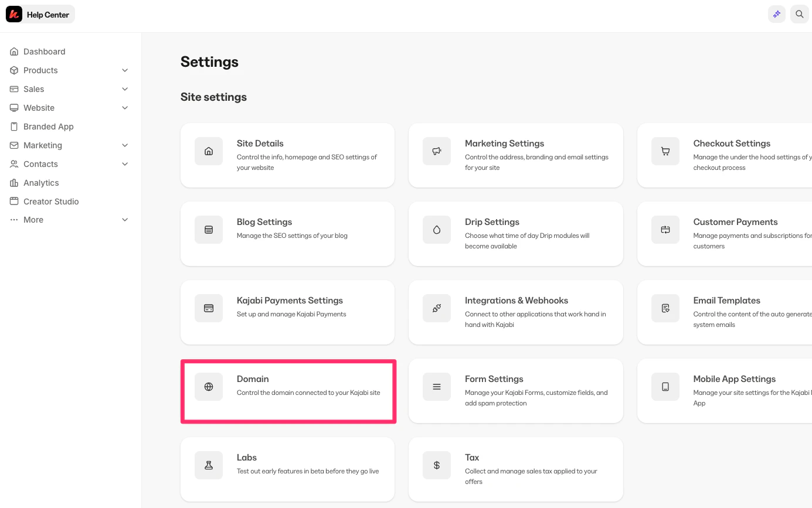Viewport: 812px width, 508px height.
Task: Expand the Website section
Action: 125,107
